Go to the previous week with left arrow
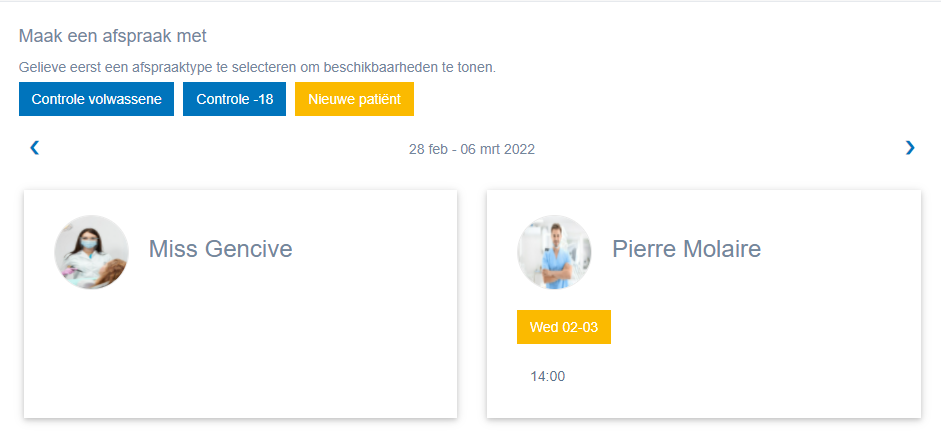 (x=35, y=148)
